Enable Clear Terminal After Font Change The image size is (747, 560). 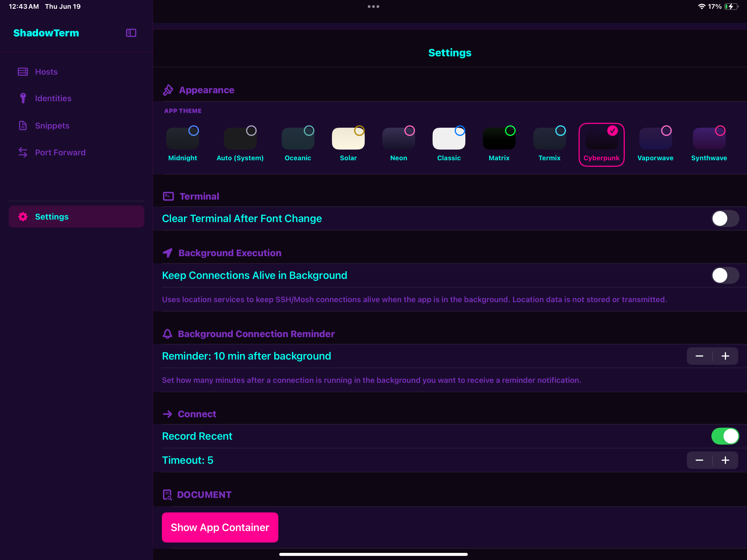pyautogui.click(x=725, y=218)
